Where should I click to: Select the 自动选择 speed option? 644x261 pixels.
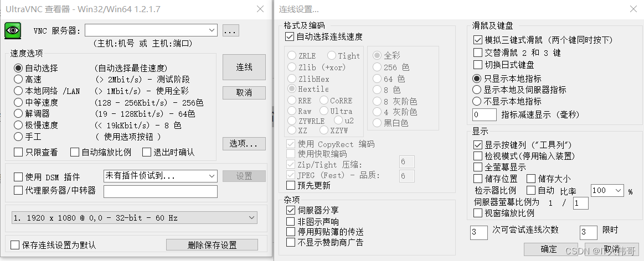point(18,68)
